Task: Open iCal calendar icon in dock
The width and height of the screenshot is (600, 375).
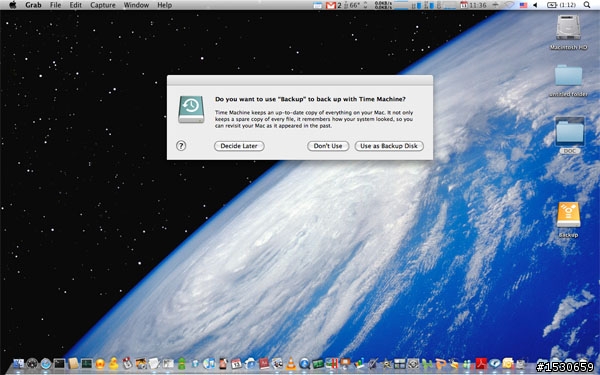Action: (236, 364)
